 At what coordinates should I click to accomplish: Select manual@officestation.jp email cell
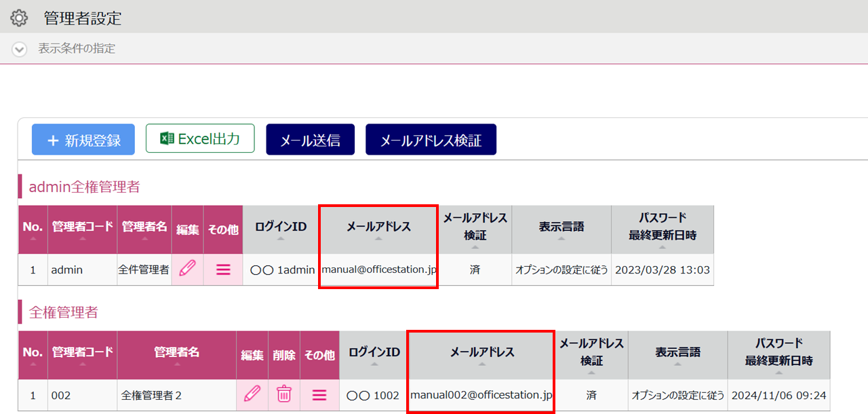[378, 269]
